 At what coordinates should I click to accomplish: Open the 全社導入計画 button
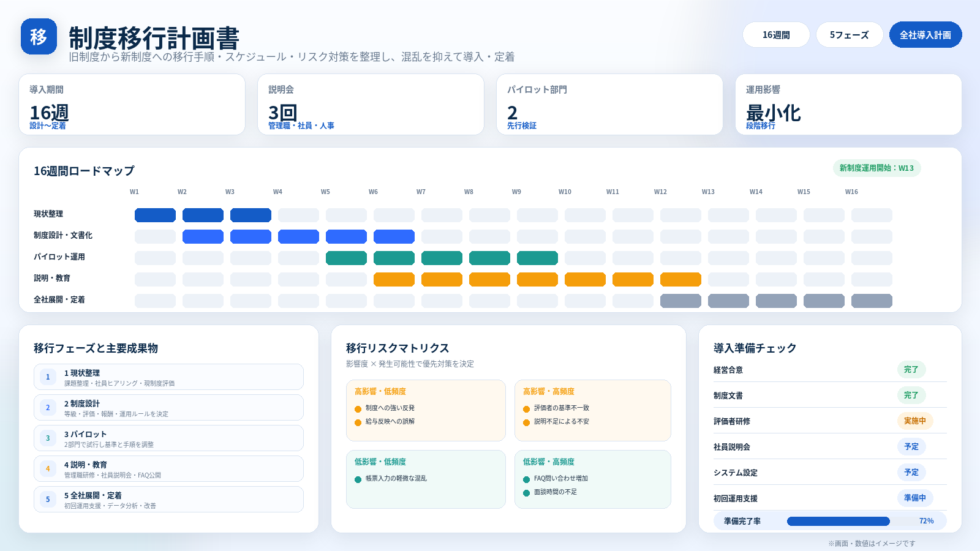tap(925, 35)
